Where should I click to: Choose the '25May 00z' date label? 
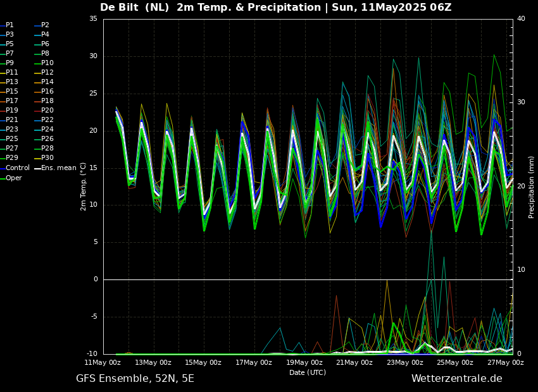coord(456,362)
